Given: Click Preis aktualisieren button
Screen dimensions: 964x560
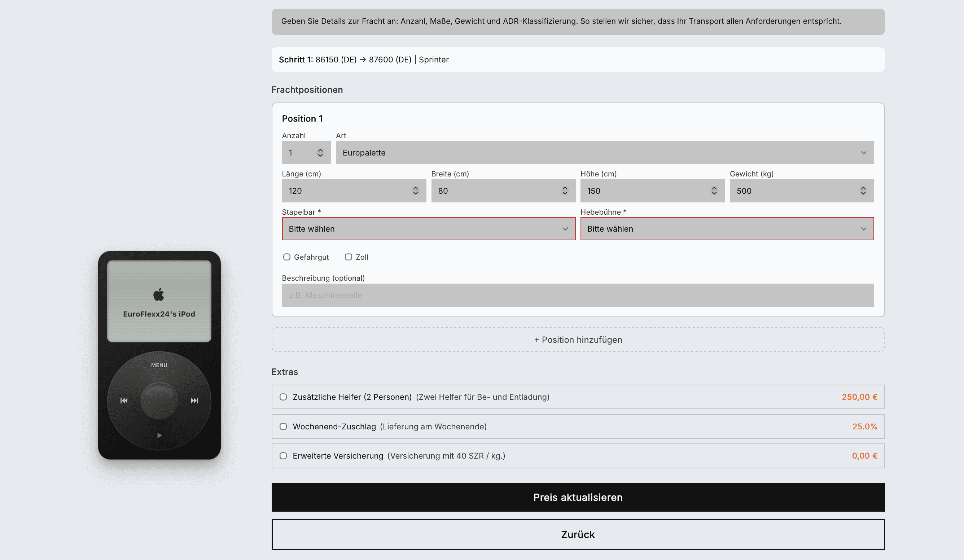Looking at the screenshot, I should 578,497.
